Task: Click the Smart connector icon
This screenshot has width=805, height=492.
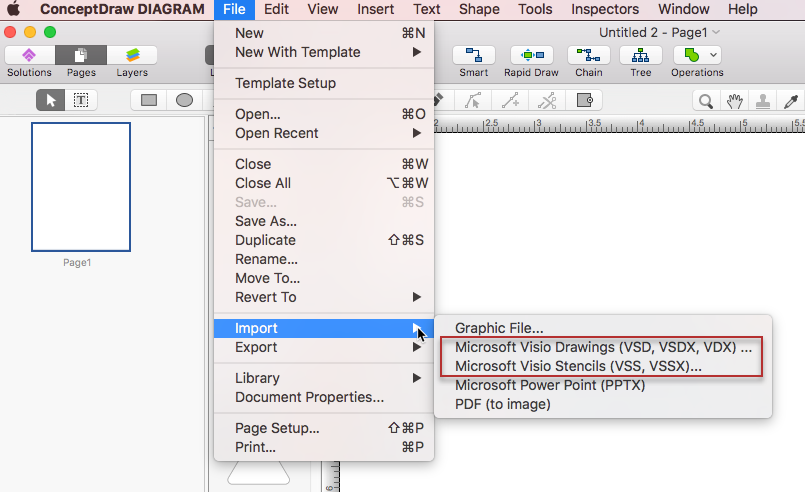Action: [x=473, y=55]
